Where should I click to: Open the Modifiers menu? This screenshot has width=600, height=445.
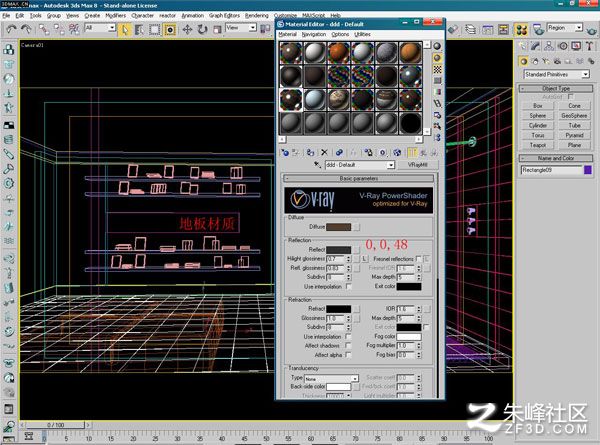(x=116, y=16)
